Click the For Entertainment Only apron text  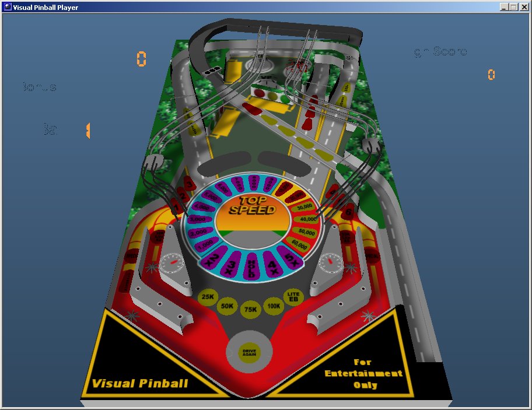click(363, 373)
